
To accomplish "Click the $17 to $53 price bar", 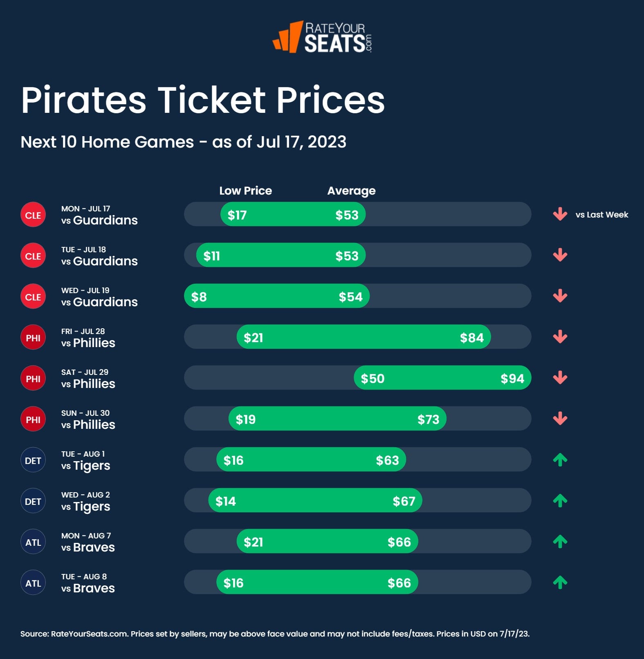I will click(x=293, y=214).
